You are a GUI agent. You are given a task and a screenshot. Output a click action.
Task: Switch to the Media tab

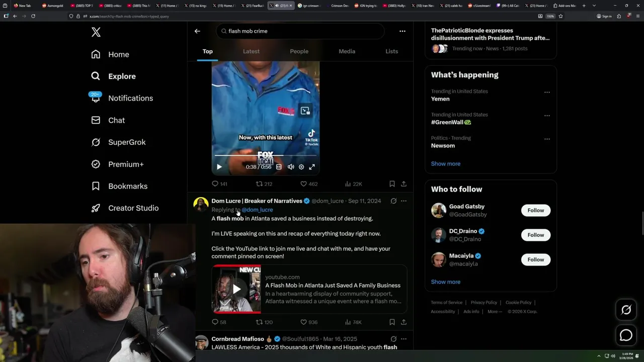pos(347,51)
